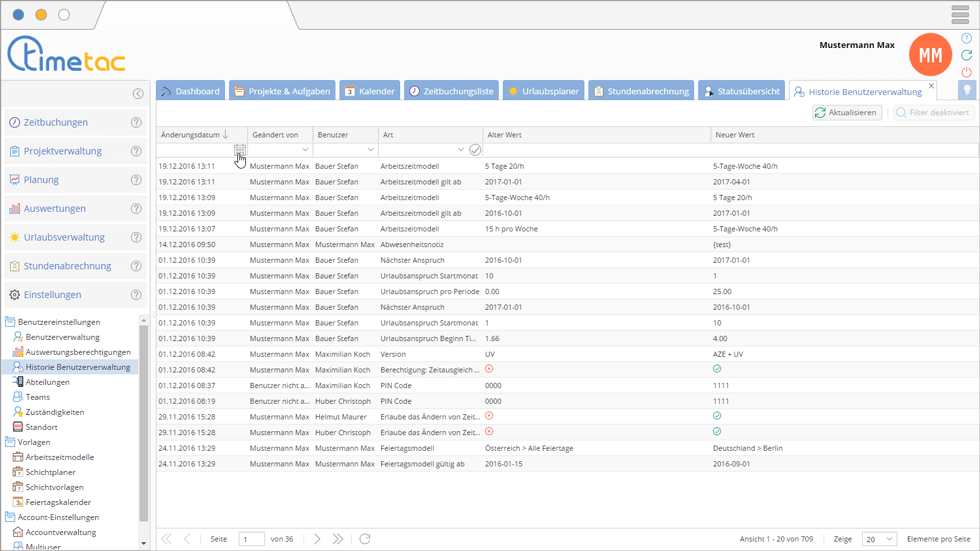Open the MM user avatar
980x551 pixels.
click(x=930, y=56)
